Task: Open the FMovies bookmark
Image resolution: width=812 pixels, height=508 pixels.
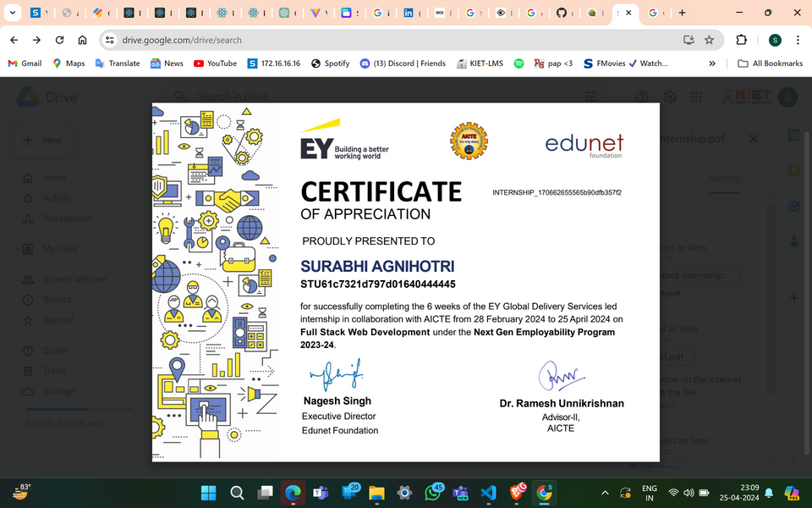Action: click(626, 63)
